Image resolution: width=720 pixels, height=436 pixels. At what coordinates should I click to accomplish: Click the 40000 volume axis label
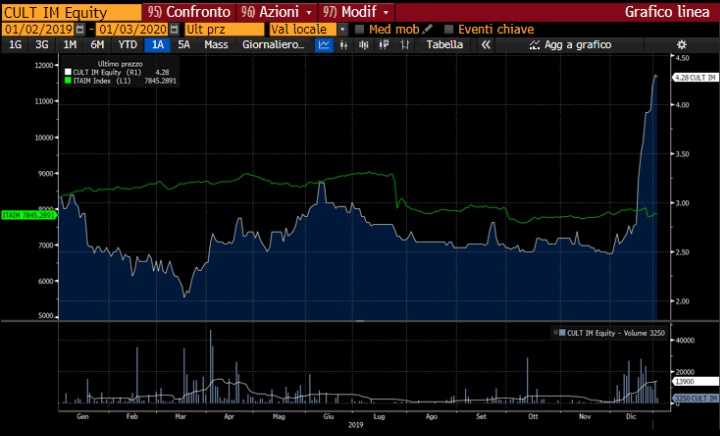pyautogui.click(x=685, y=340)
